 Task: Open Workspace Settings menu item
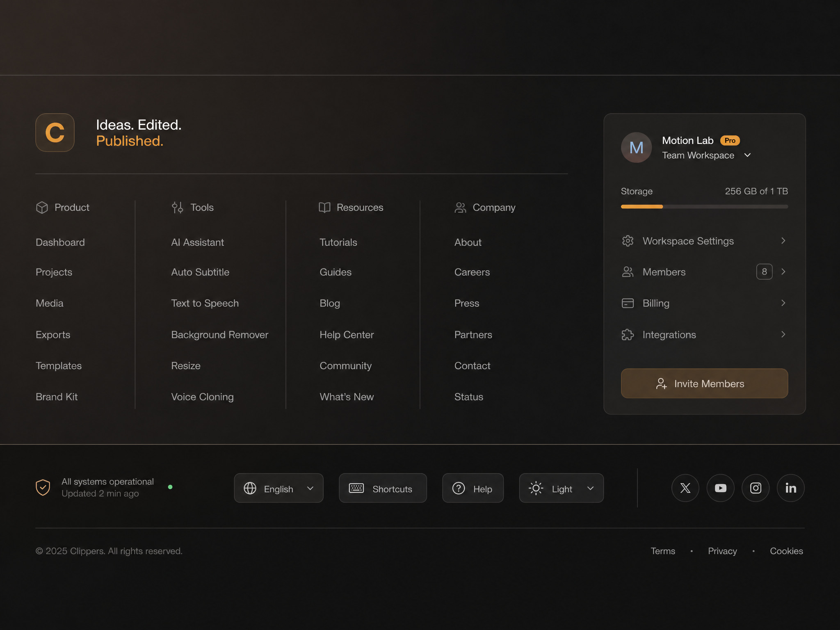coord(704,241)
